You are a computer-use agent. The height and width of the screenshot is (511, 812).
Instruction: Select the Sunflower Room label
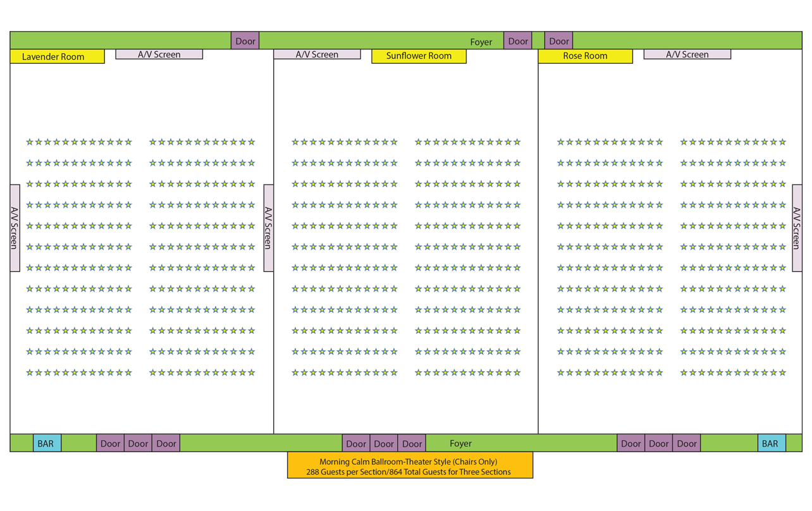click(419, 56)
